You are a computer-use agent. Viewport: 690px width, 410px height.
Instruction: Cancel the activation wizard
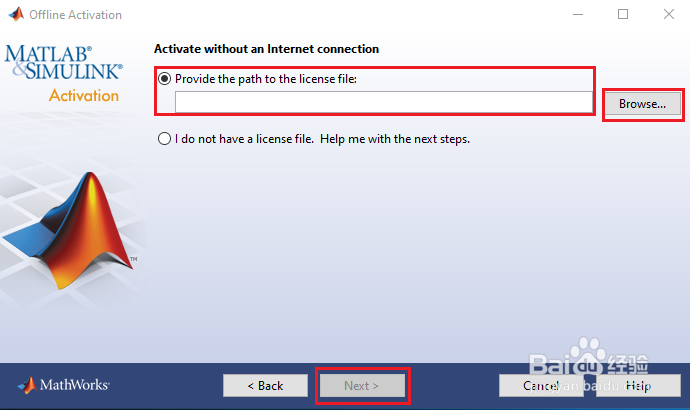541,385
